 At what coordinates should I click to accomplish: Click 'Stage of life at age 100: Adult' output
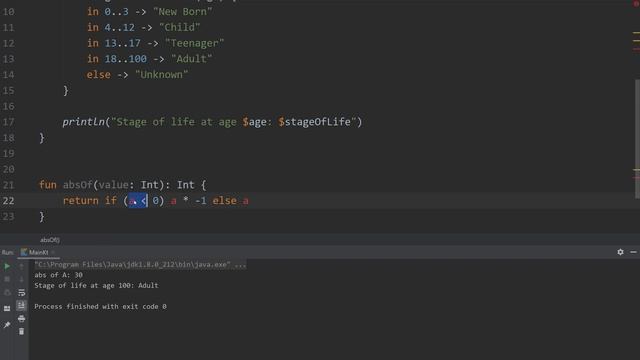pos(96,286)
